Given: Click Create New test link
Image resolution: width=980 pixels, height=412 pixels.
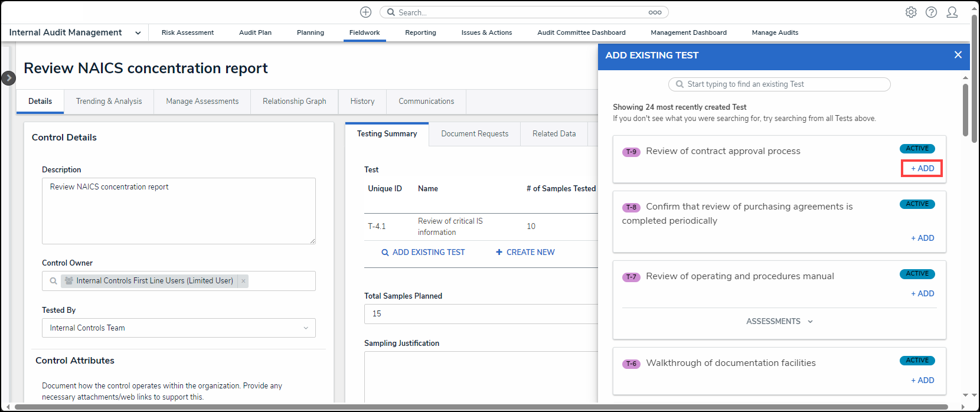Looking at the screenshot, I should pos(525,253).
